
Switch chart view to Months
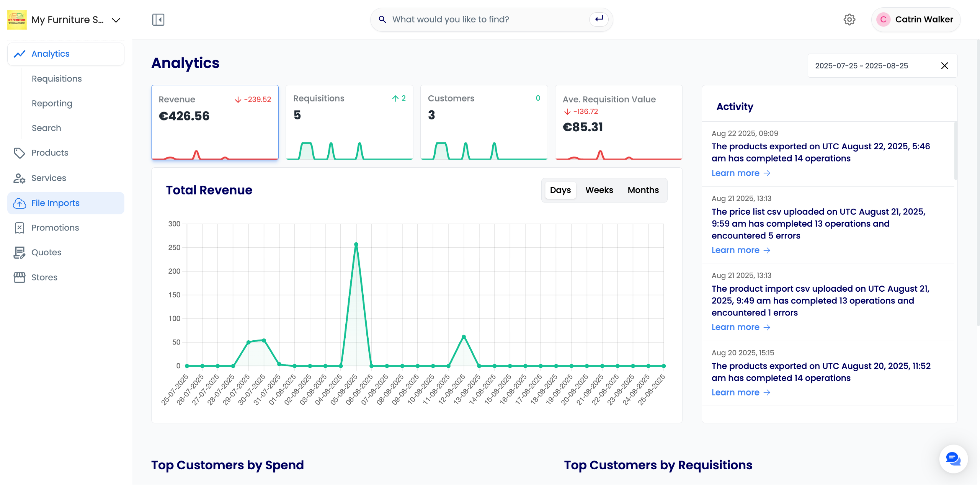point(643,190)
